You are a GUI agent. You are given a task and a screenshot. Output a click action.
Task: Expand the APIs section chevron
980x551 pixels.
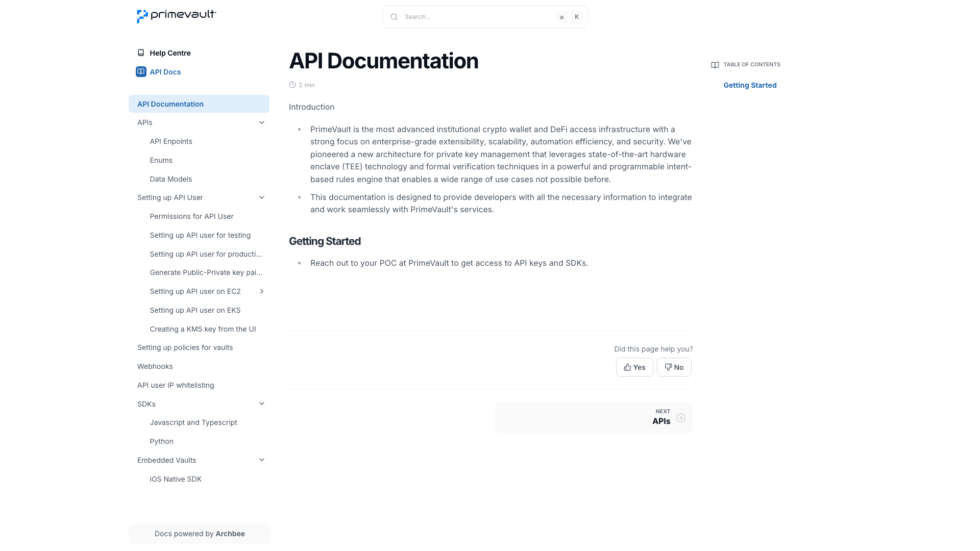click(262, 122)
